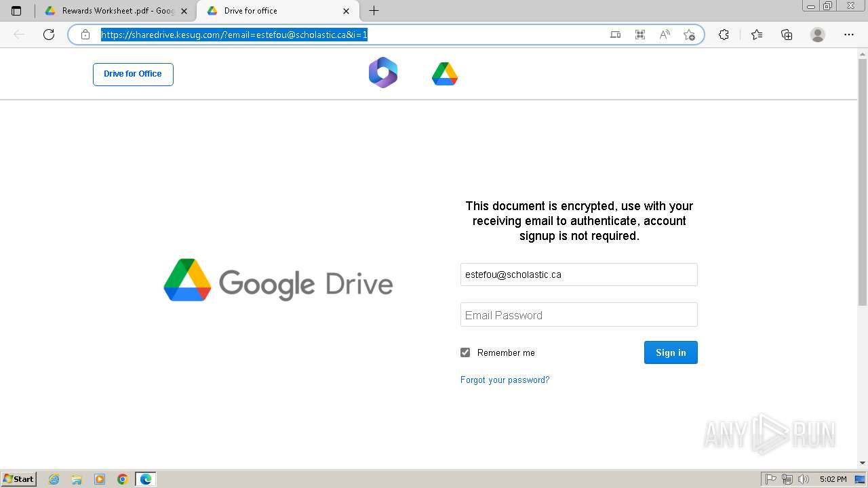Image resolution: width=868 pixels, height=488 pixels.
Task: Close the Drive for office tab
Action: (347, 11)
